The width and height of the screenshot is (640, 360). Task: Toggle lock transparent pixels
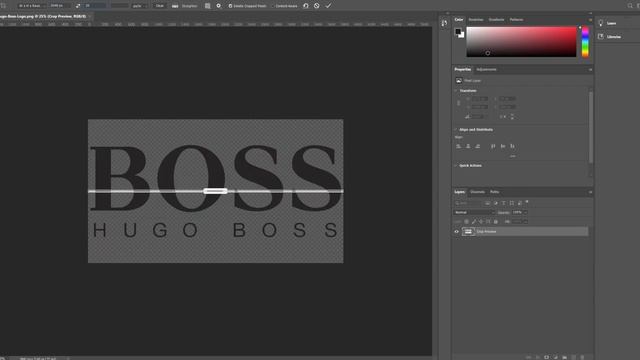(467, 222)
